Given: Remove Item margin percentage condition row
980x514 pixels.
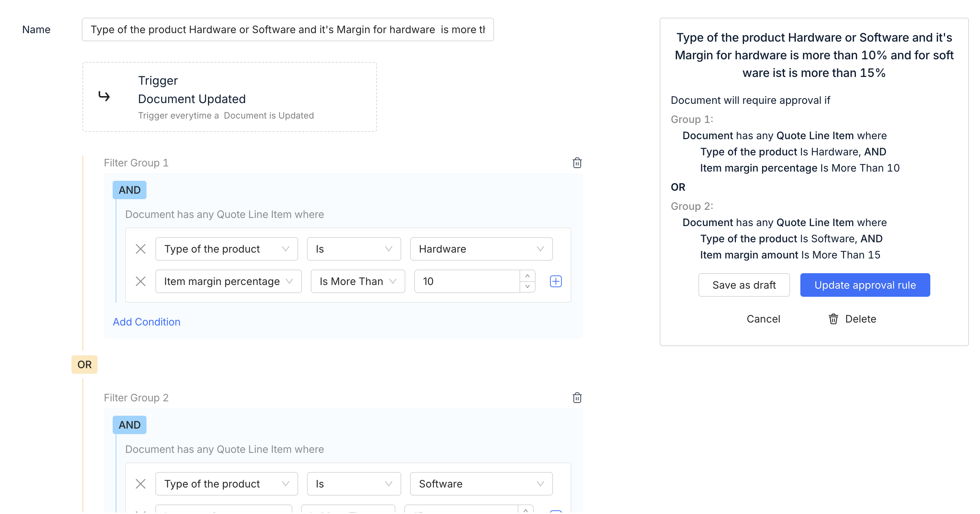Looking at the screenshot, I should coord(140,281).
